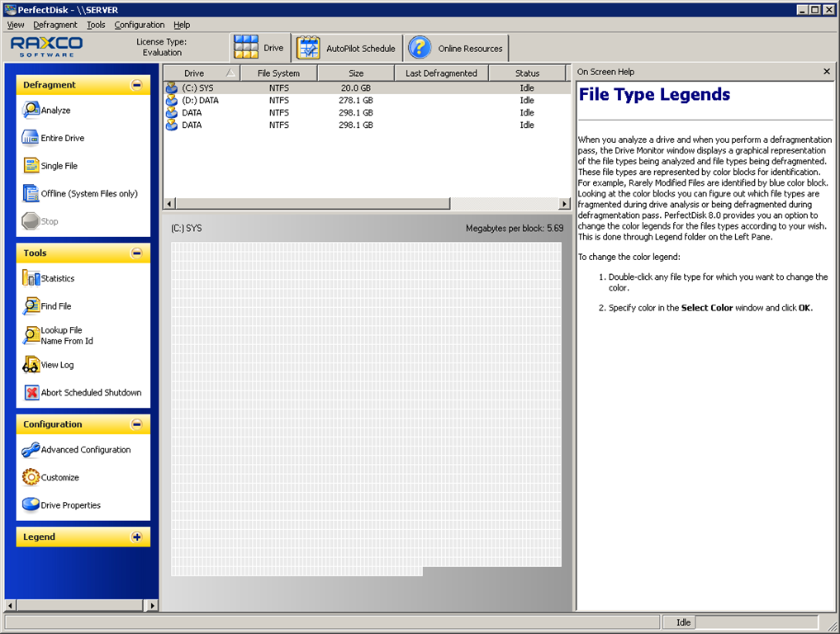
Task: Click the Entire Drive defragment icon
Action: coord(31,138)
